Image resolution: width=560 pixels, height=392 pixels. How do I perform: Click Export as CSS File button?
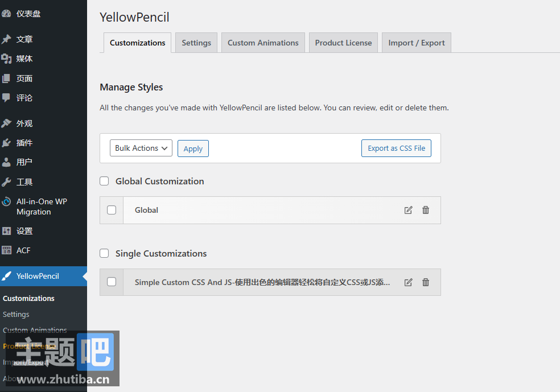click(397, 148)
